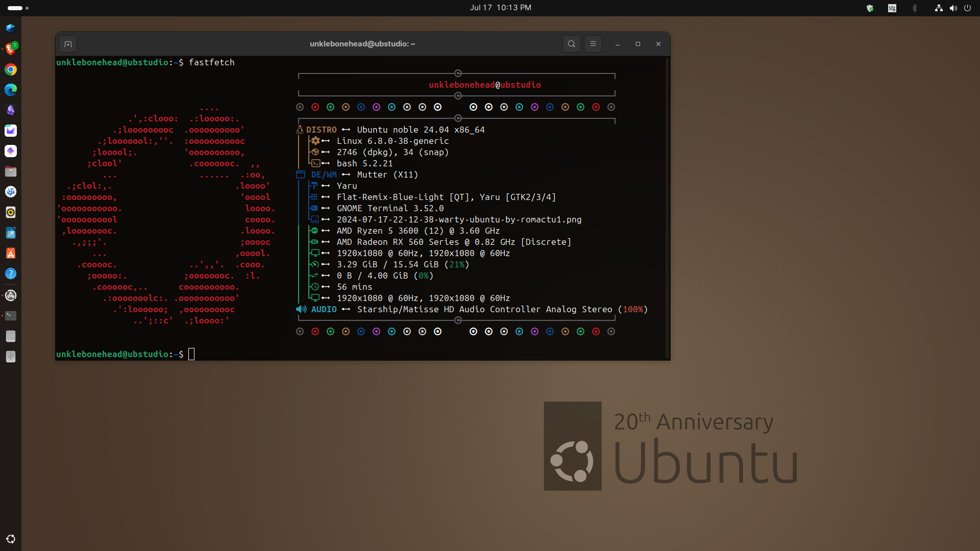The image size is (980, 551).
Task: Click the security shield tray icon
Action: (x=870, y=8)
